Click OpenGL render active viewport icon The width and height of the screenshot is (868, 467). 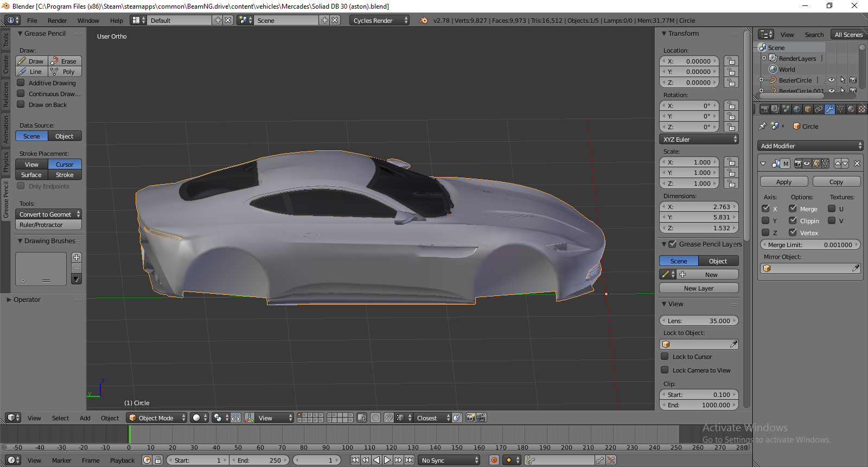click(x=470, y=418)
